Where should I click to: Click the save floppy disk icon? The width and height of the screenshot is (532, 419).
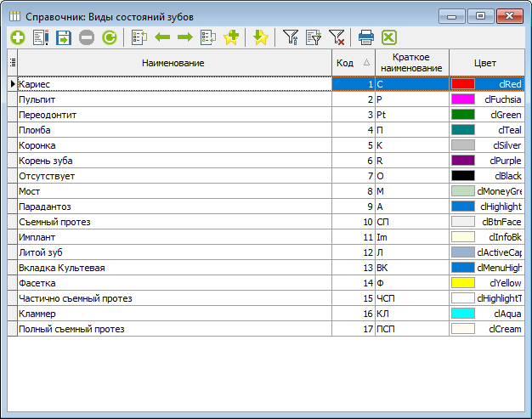63,37
